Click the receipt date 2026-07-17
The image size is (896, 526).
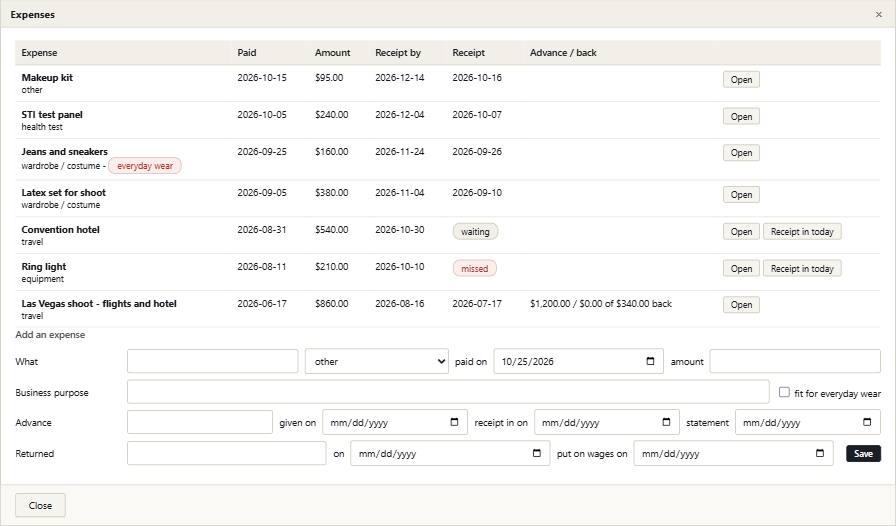click(477, 304)
